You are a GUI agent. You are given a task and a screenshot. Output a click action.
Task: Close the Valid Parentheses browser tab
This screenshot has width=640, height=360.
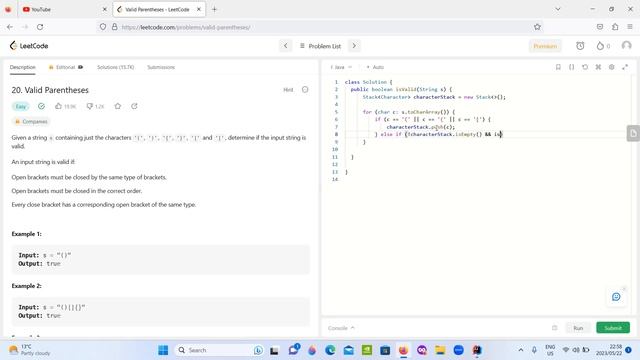pyautogui.click(x=199, y=9)
